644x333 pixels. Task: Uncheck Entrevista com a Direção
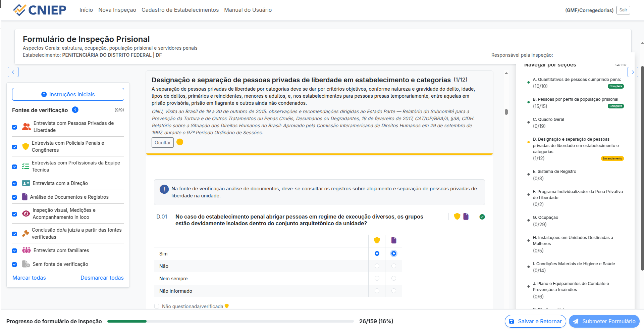point(14,184)
